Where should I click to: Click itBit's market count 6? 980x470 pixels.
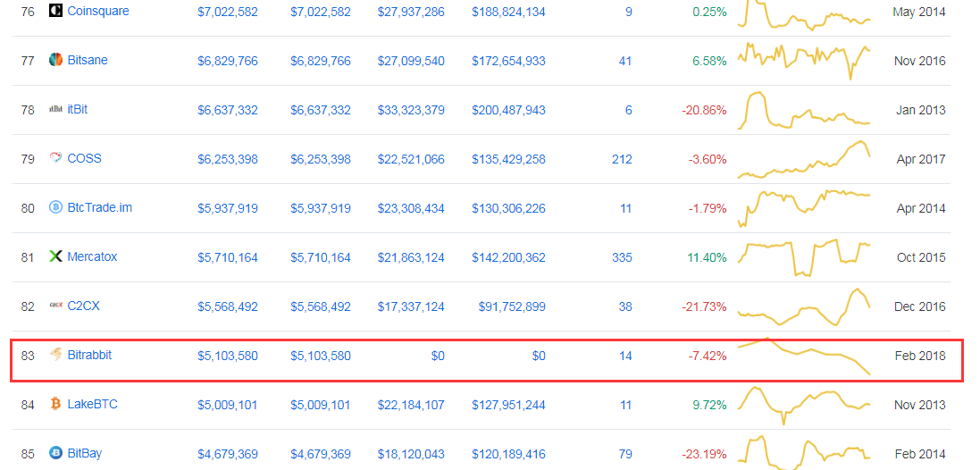(x=629, y=110)
